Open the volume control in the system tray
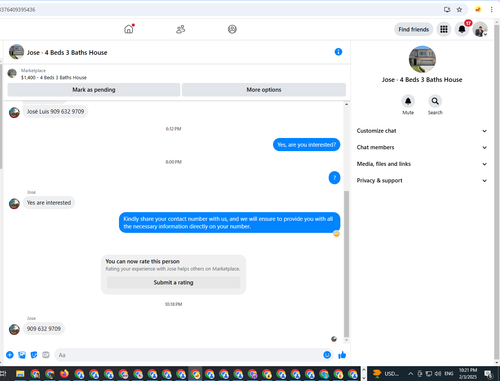Image resolution: width=500 pixels, height=381 pixels. (x=438, y=374)
